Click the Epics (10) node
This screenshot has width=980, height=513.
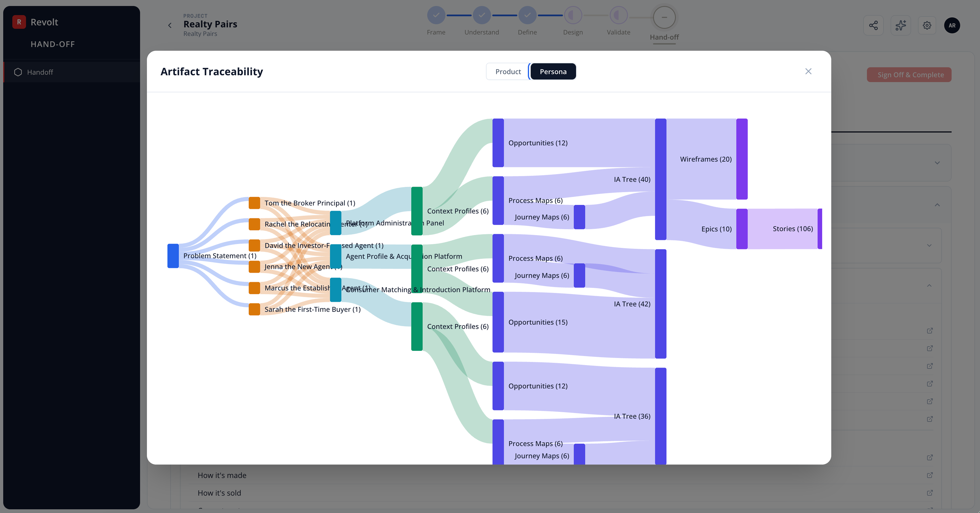pyautogui.click(x=742, y=229)
